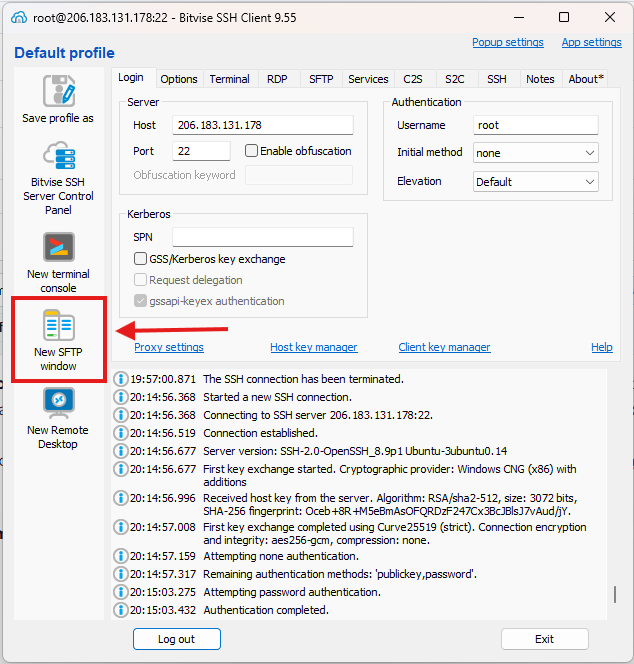Click the Host input field
This screenshot has width=634, height=664.
coord(263,125)
